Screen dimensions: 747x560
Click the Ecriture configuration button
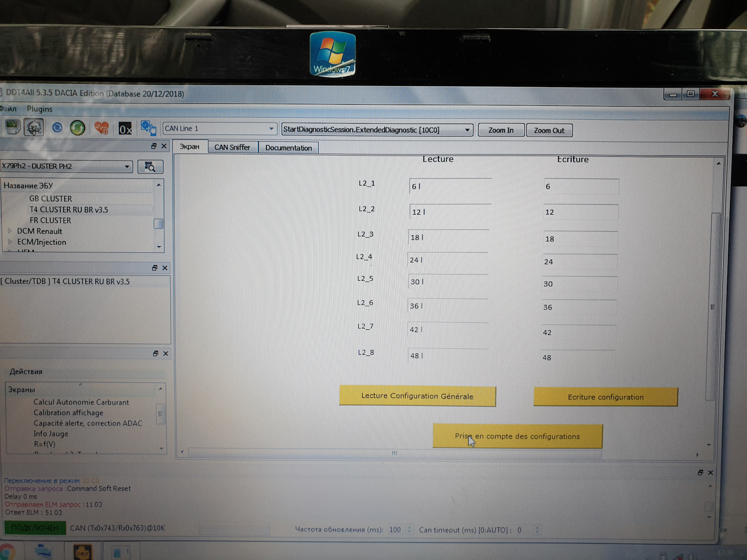pos(605,396)
